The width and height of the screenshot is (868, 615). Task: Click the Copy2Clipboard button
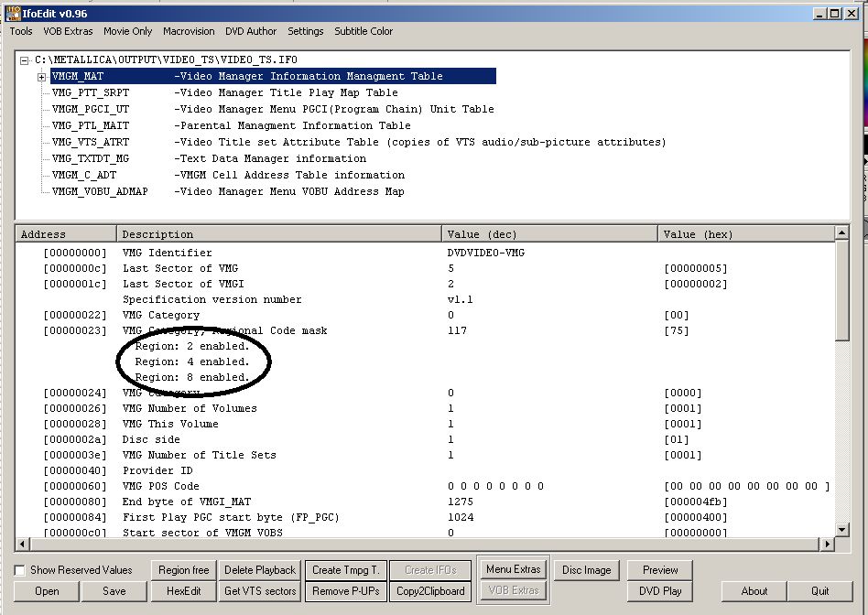[x=430, y=591]
